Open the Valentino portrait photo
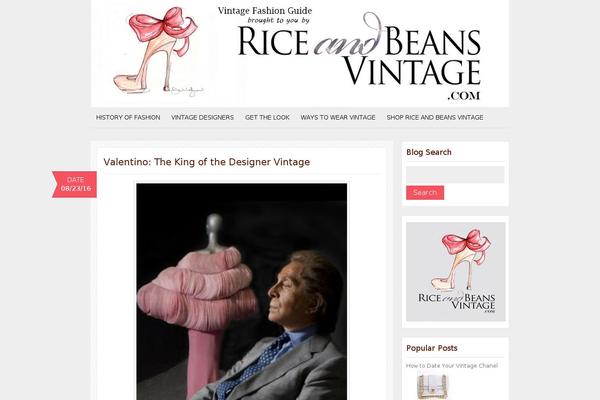Screen dimensions: 600x400 coord(242,292)
